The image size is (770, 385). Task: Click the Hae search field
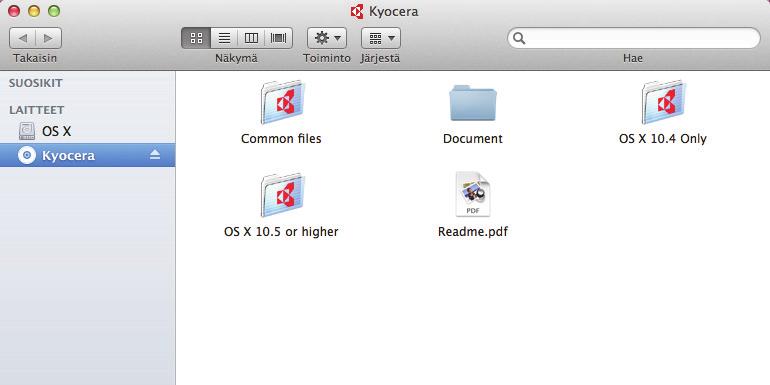point(633,38)
